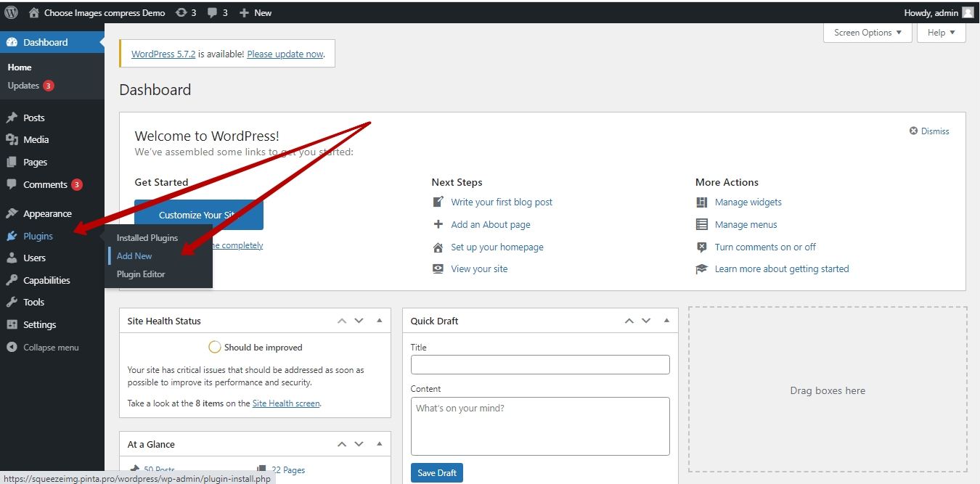Move At a Glance box up
Image resolution: width=980 pixels, height=484 pixels.
[341, 444]
